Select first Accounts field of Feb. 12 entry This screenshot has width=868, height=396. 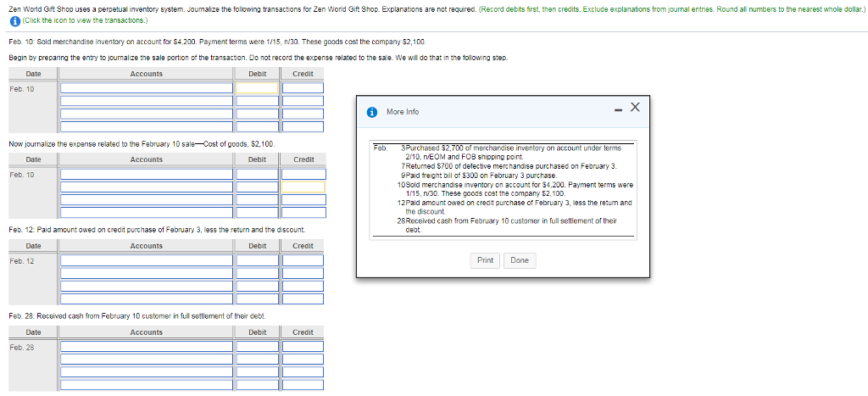(147, 260)
